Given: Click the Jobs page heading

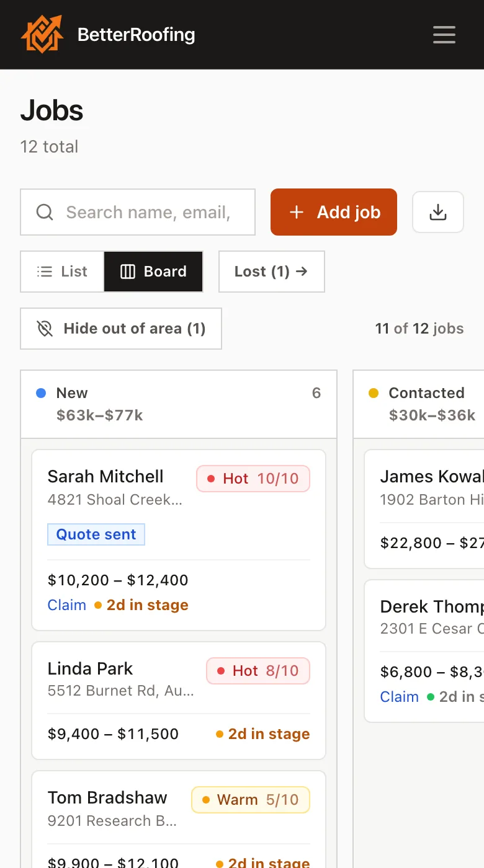Looking at the screenshot, I should [x=52, y=110].
